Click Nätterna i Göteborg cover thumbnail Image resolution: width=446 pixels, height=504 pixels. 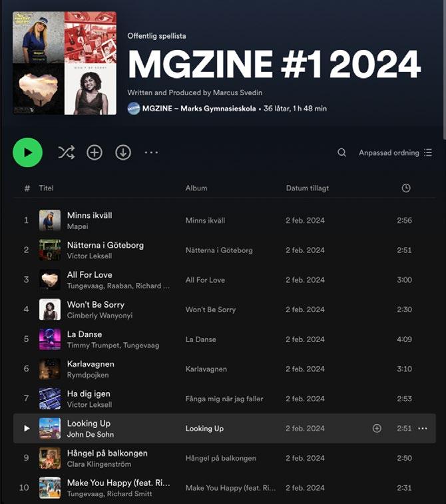pyautogui.click(x=50, y=250)
